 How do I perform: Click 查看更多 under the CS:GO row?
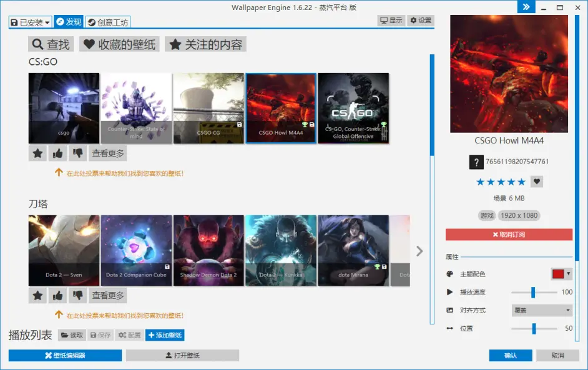tap(108, 153)
